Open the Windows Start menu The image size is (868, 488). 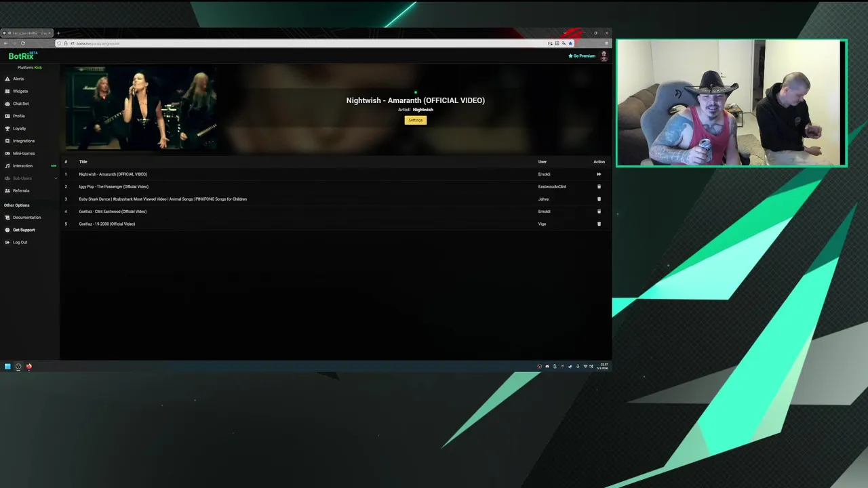point(7,367)
